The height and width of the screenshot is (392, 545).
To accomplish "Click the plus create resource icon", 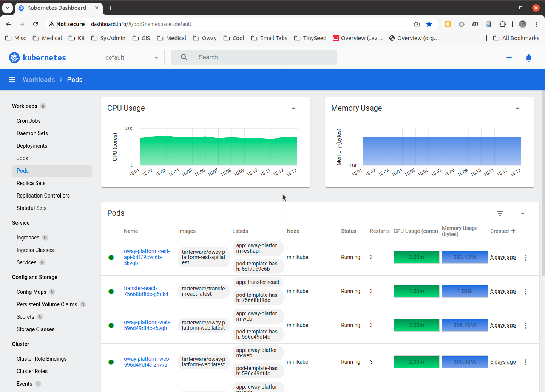I will pos(509,58).
